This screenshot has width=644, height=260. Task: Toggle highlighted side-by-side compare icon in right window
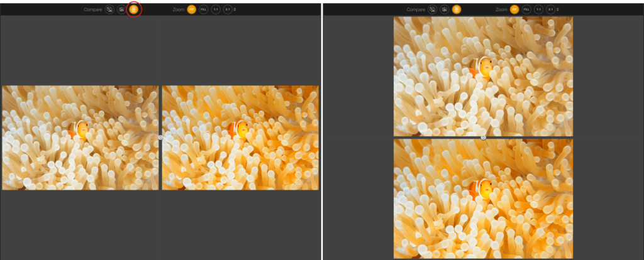coord(457,9)
